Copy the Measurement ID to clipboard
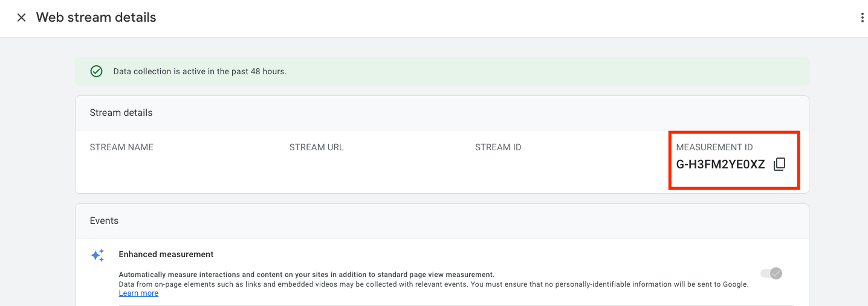Viewport: 868px width, 306px height. click(x=780, y=164)
